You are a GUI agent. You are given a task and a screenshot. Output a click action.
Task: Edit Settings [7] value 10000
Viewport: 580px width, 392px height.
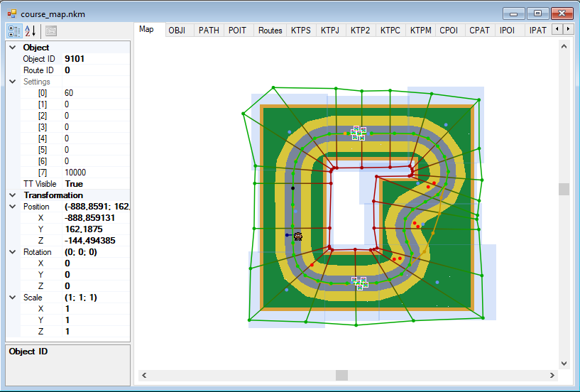(x=96, y=173)
